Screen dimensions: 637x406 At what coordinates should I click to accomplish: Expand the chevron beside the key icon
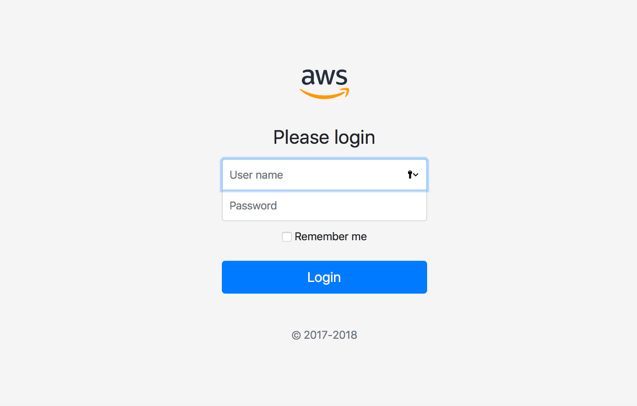(x=416, y=175)
